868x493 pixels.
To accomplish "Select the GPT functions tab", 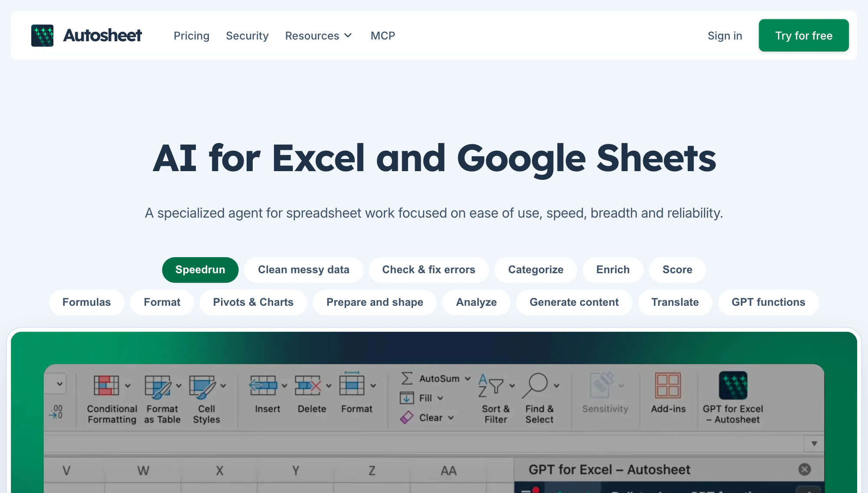I will [x=768, y=302].
